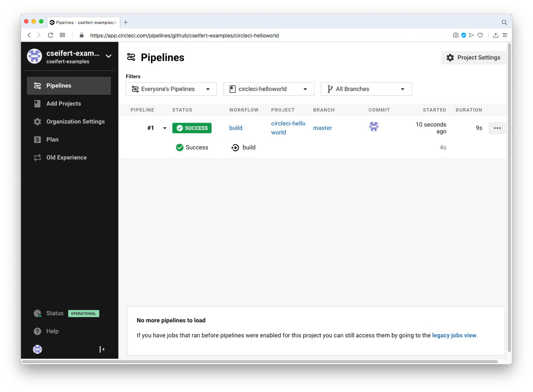
Task: Open browser easy setup sliders icon
Action: coord(505,36)
